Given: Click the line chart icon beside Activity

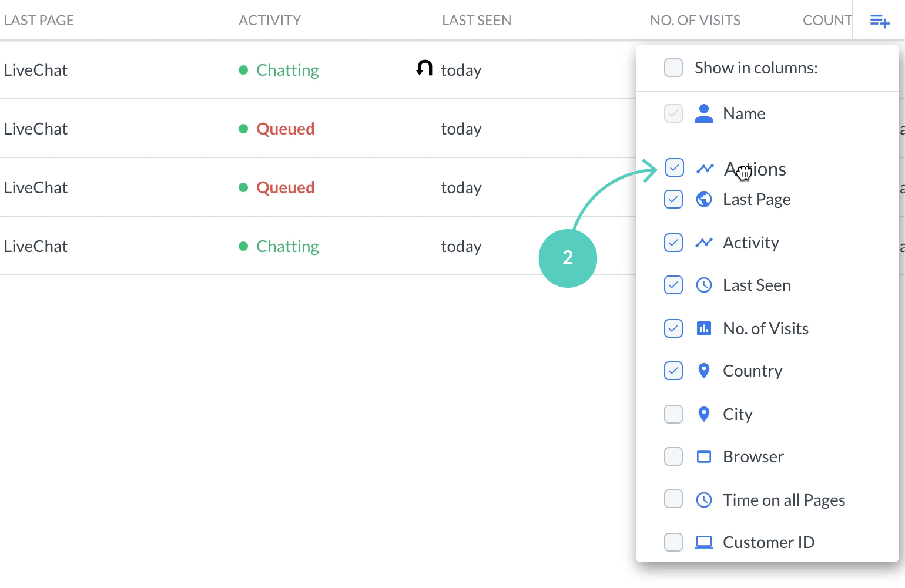Looking at the screenshot, I should (704, 243).
